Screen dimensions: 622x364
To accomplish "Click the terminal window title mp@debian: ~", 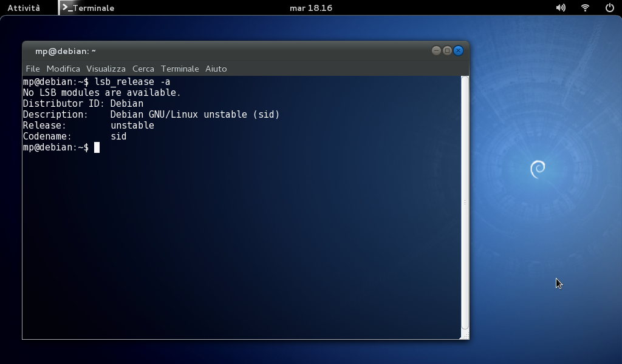I will pyautogui.click(x=66, y=51).
